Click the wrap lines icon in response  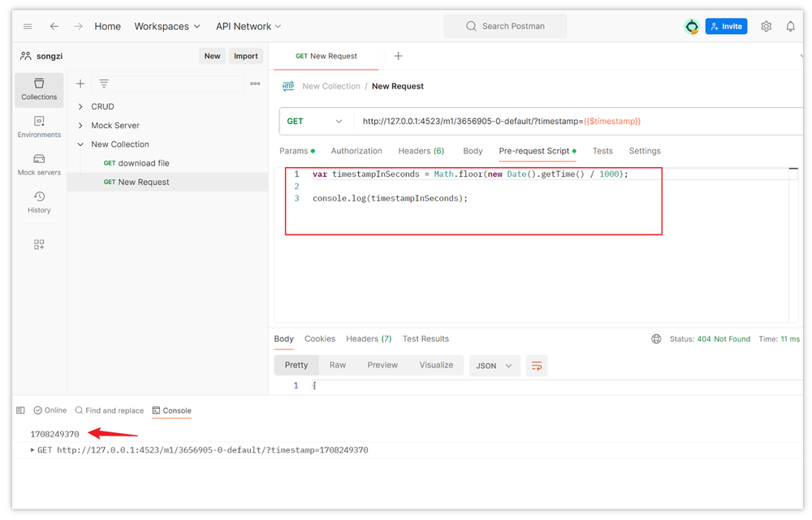(536, 366)
